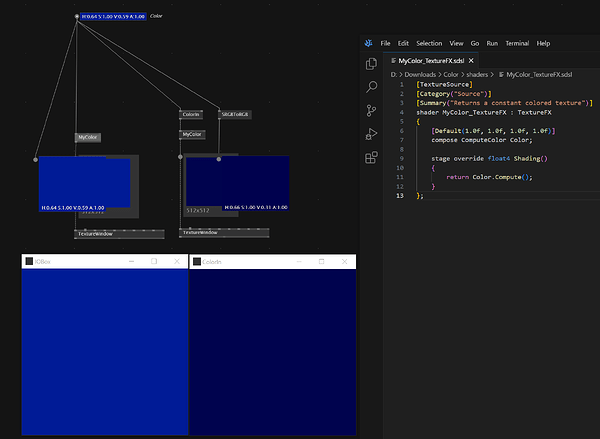Open the Selection menu
Screen dimensions: 600x439
pos(429,43)
